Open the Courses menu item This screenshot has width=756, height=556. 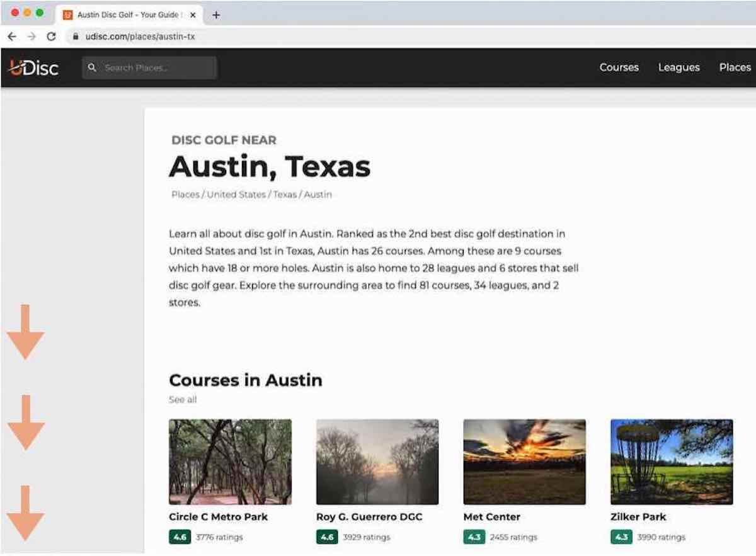pos(619,67)
